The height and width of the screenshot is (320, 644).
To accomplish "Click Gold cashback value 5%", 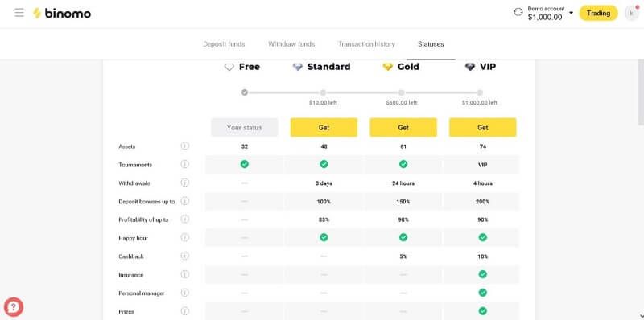I will pos(403,256).
